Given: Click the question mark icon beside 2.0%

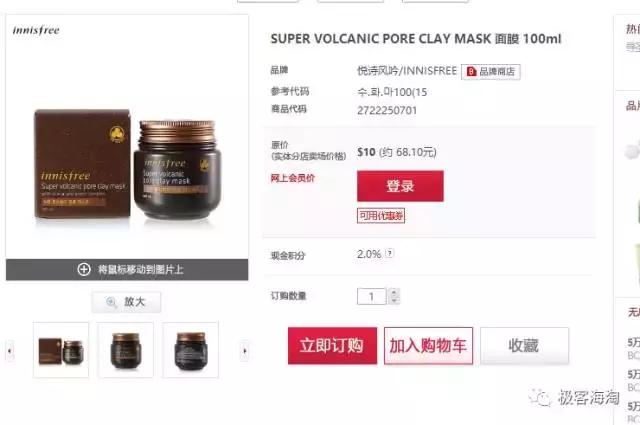Looking at the screenshot, I should pyautogui.click(x=390, y=253).
